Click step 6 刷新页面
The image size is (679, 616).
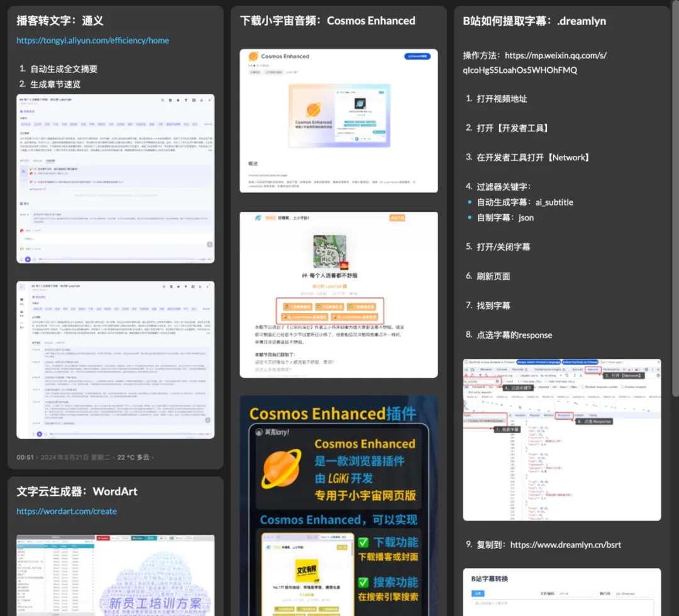[x=494, y=276]
